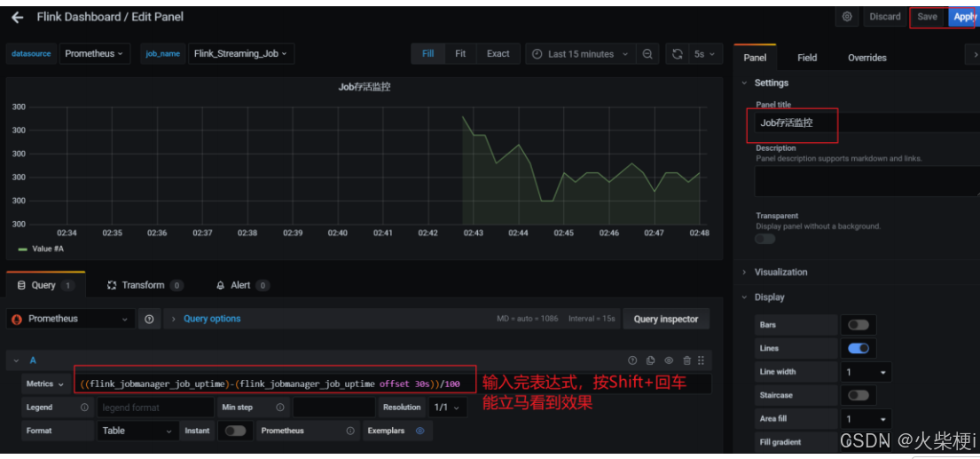Select the Panel options tab

755,58
